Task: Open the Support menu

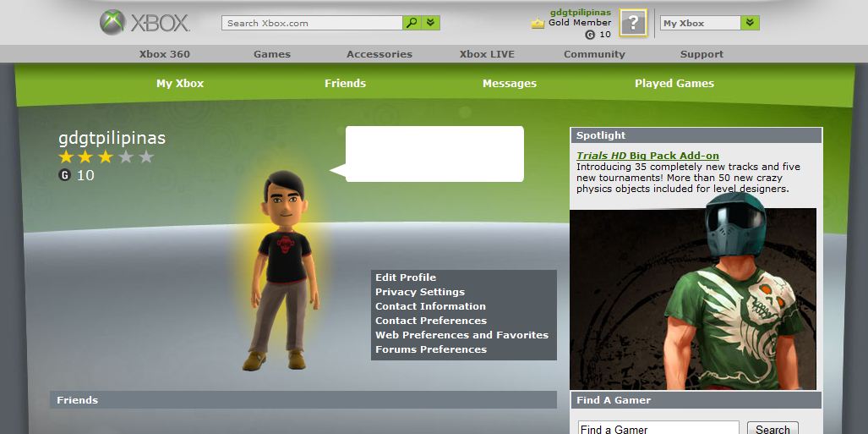Action: point(701,54)
